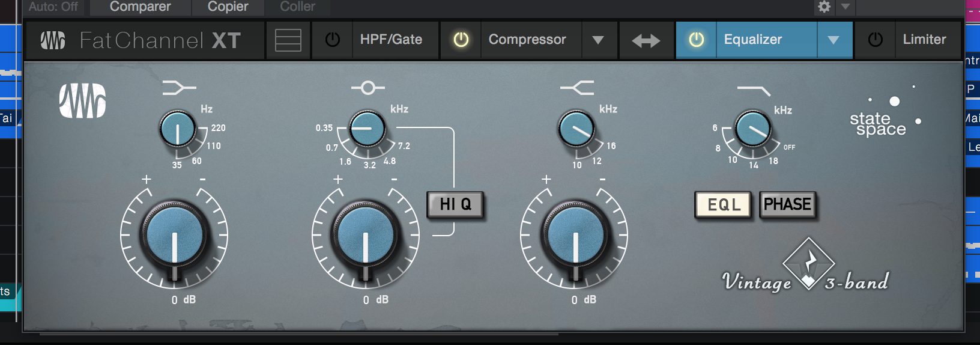
Task: Select the Equalizer tab
Action: point(753,40)
